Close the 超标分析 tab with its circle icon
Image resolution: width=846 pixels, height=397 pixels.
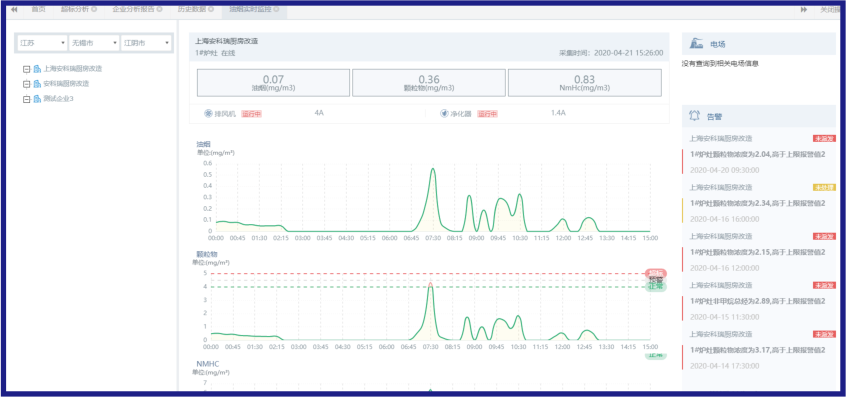(94, 10)
